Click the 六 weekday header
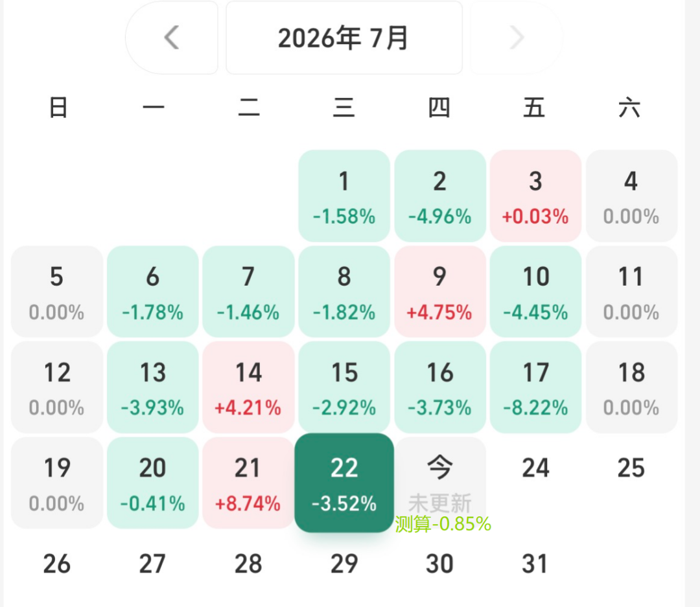This screenshot has height=607, width=700. (x=629, y=108)
